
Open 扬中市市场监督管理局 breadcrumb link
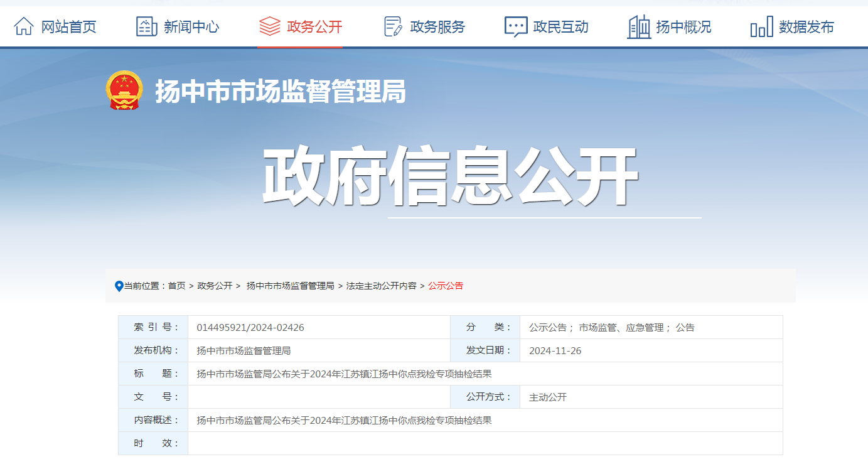[x=291, y=286]
